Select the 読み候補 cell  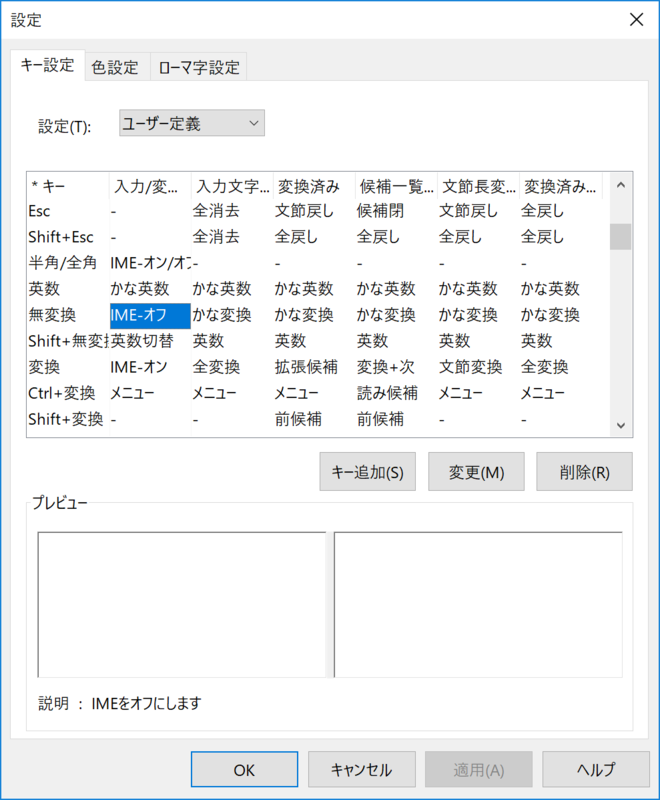coord(387,393)
